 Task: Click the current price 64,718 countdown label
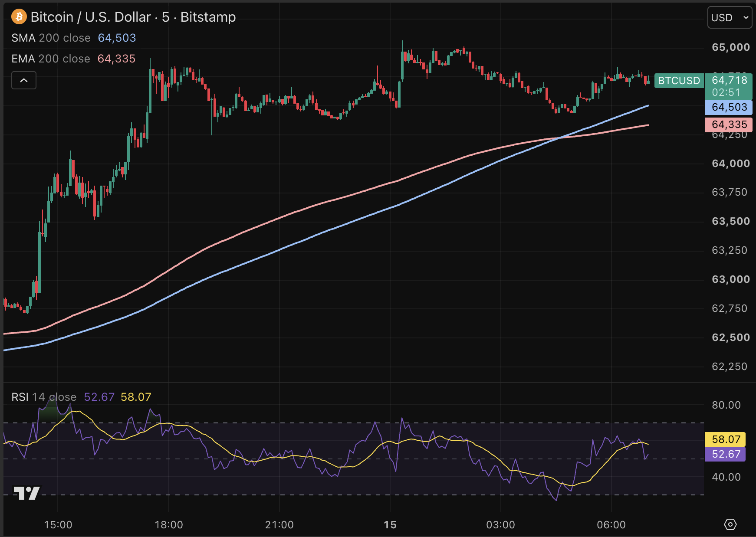tap(729, 86)
